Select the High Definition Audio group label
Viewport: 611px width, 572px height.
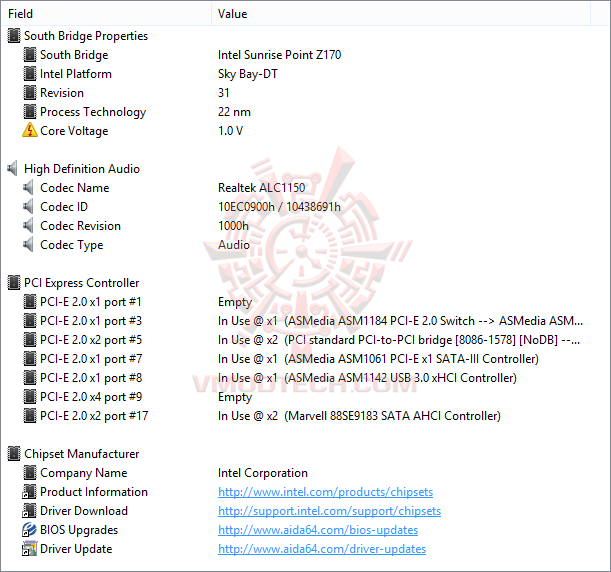(x=82, y=169)
